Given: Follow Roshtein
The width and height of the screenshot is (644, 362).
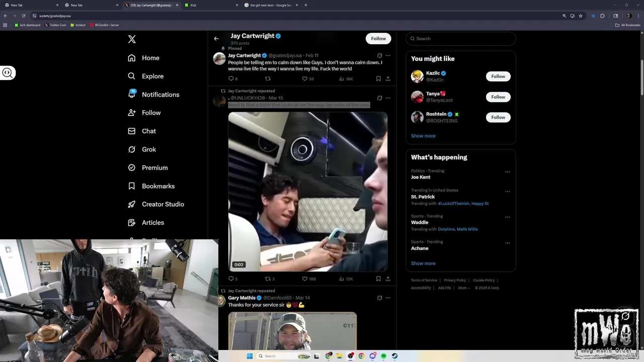Looking at the screenshot, I should tap(498, 118).
